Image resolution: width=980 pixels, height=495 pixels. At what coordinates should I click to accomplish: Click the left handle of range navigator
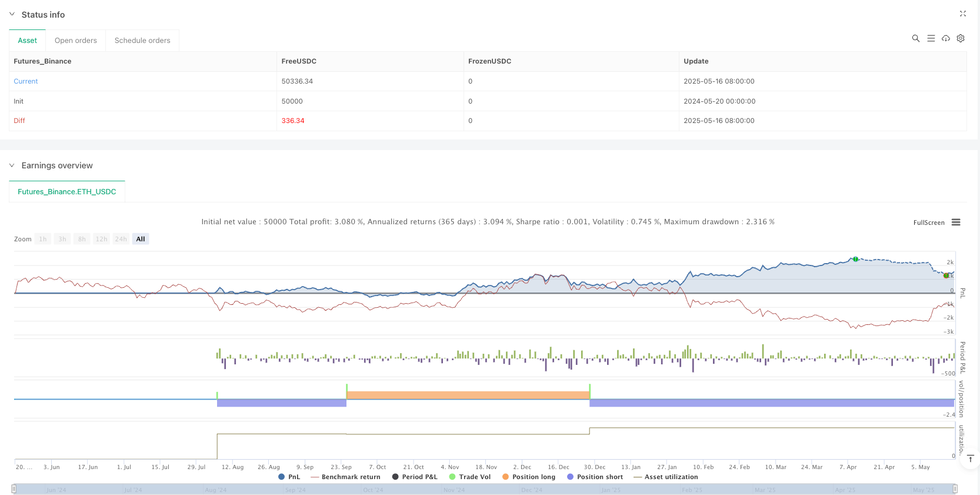click(x=14, y=489)
